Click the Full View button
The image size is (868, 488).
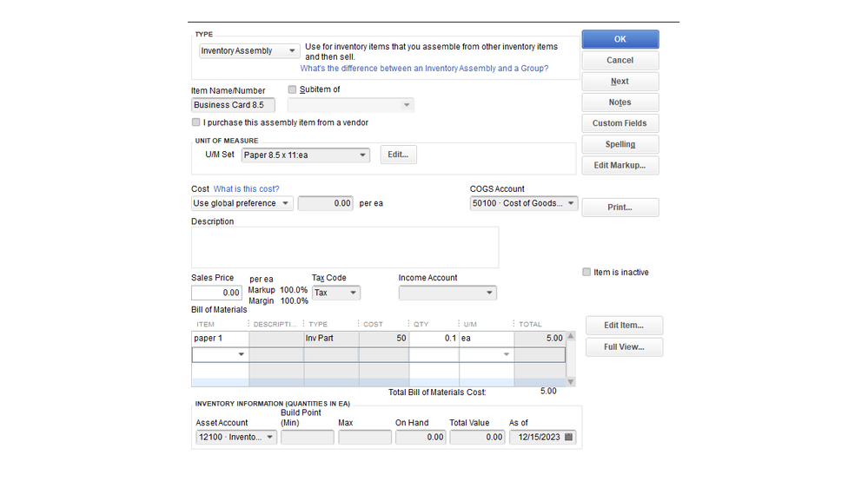pyautogui.click(x=624, y=347)
